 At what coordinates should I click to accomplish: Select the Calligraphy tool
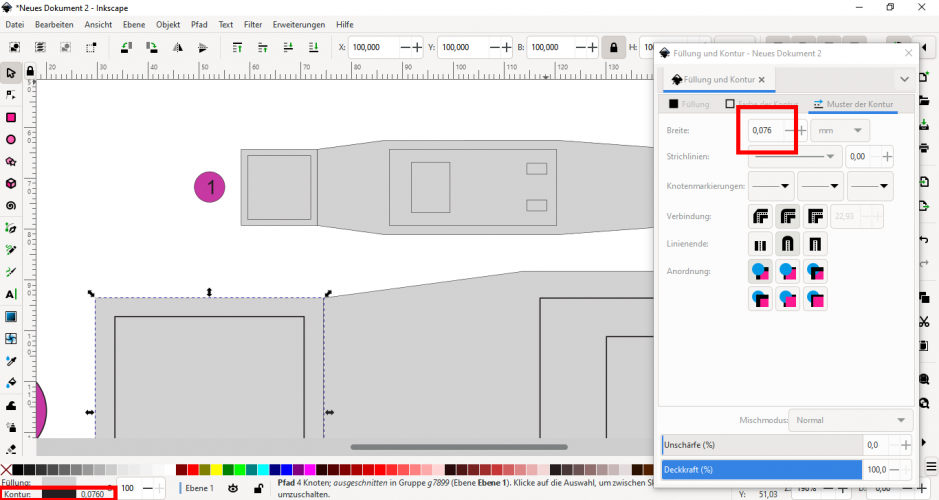[x=11, y=272]
